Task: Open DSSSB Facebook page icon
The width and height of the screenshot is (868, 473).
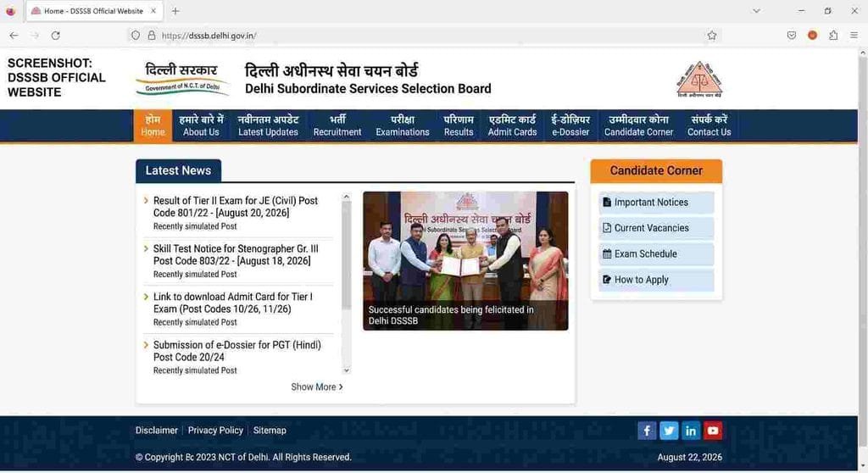Action: click(x=647, y=431)
